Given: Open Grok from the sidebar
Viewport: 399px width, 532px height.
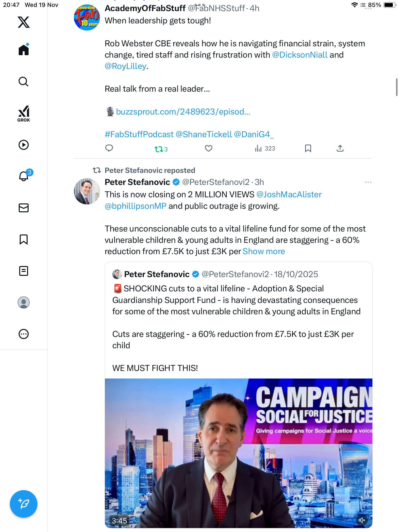Looking at the screenshot, I should point(24,114).
